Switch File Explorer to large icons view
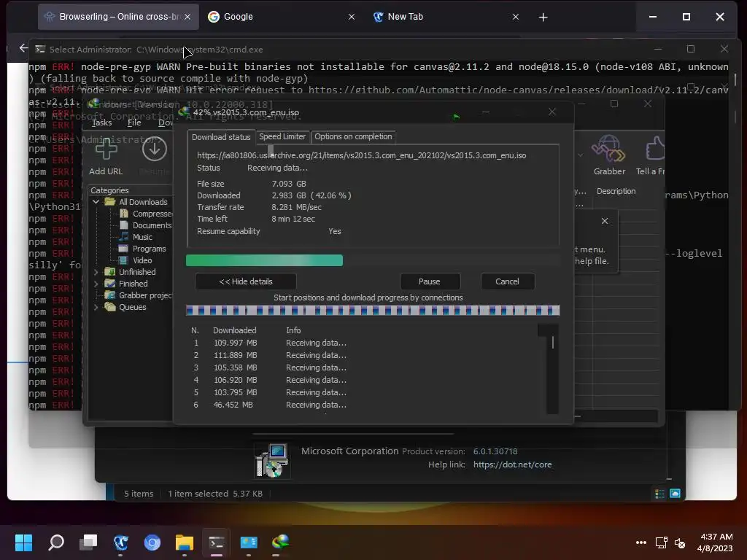This screenshot has width=747, height=560. click(x=675, y=494)
